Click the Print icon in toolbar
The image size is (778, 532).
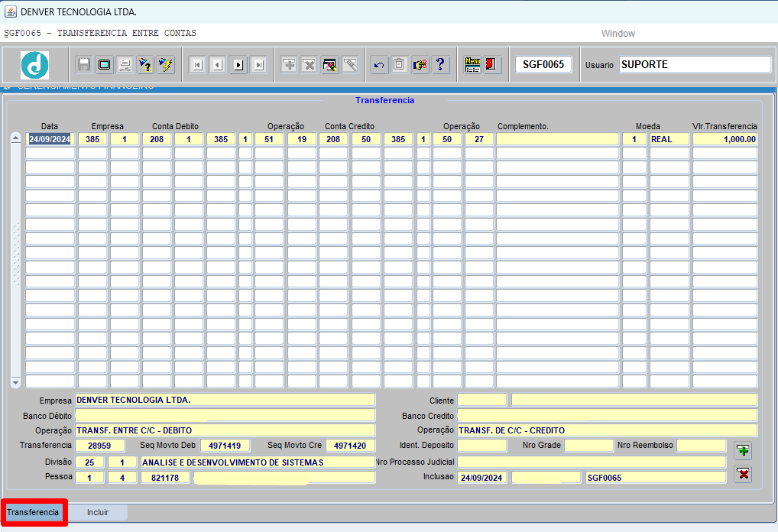[125, 64]
